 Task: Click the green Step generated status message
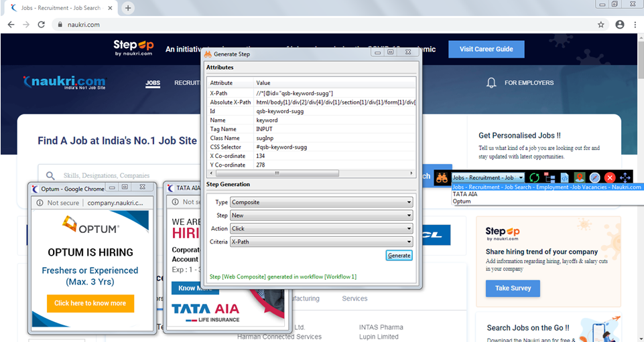pyautogui.click(x=283, y=277)
